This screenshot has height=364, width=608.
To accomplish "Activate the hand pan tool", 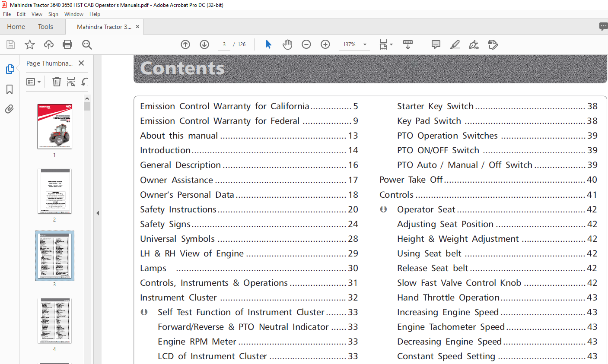I will tap(287, 44).
